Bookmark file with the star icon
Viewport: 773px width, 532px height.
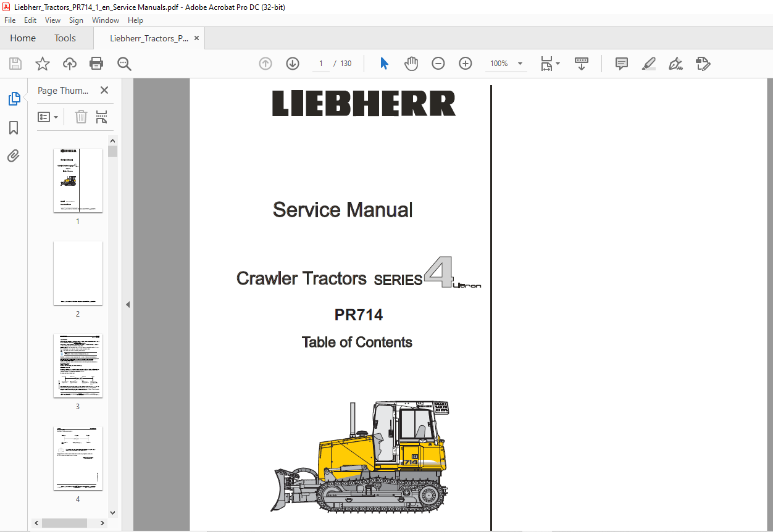click(42, 64)
